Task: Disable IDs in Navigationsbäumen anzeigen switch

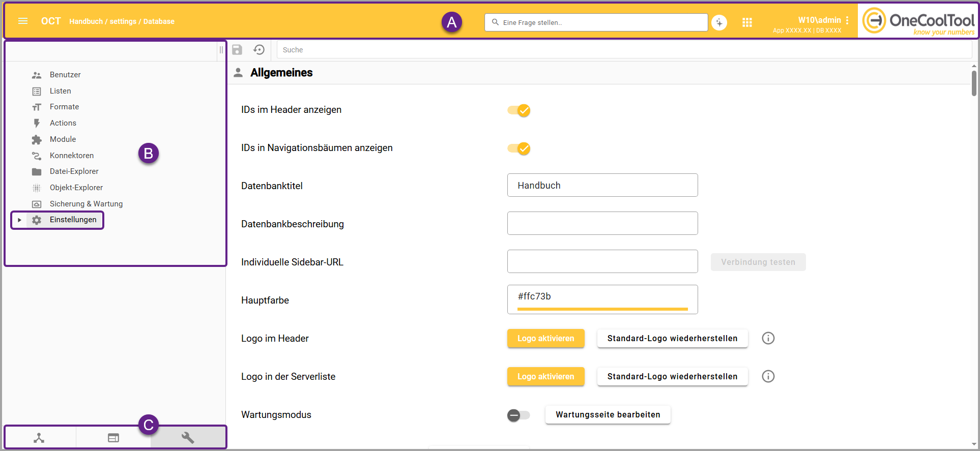Action: 519,148
